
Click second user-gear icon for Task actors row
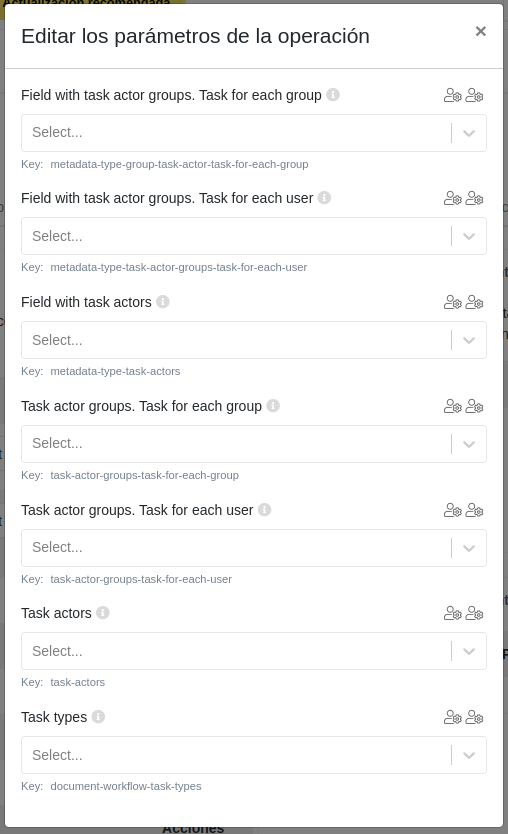coord(474,614)
